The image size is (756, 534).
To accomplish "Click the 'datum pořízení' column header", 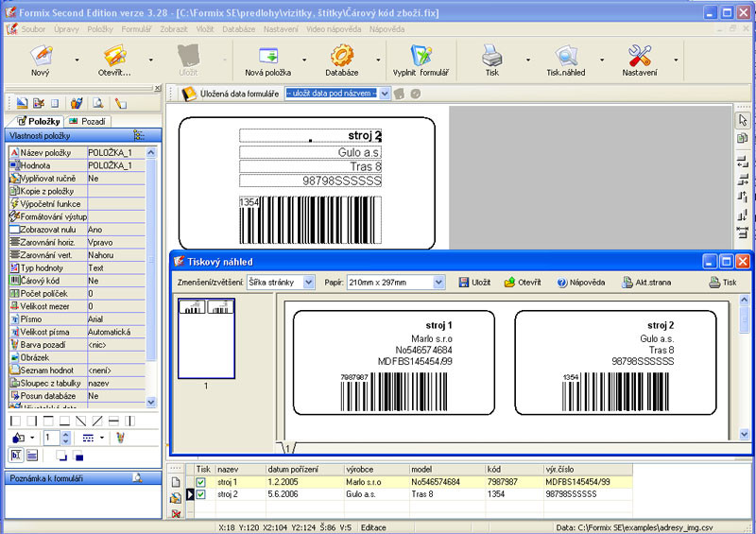I will 304,469.
